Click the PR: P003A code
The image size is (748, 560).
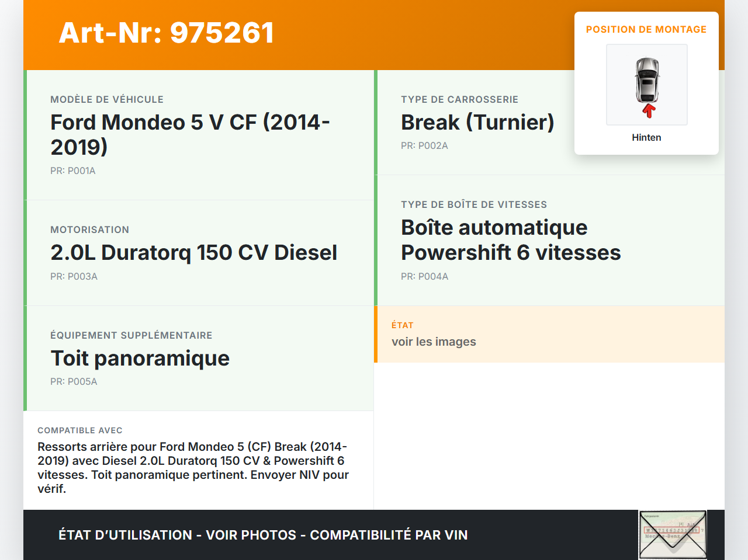pos(74,277)
